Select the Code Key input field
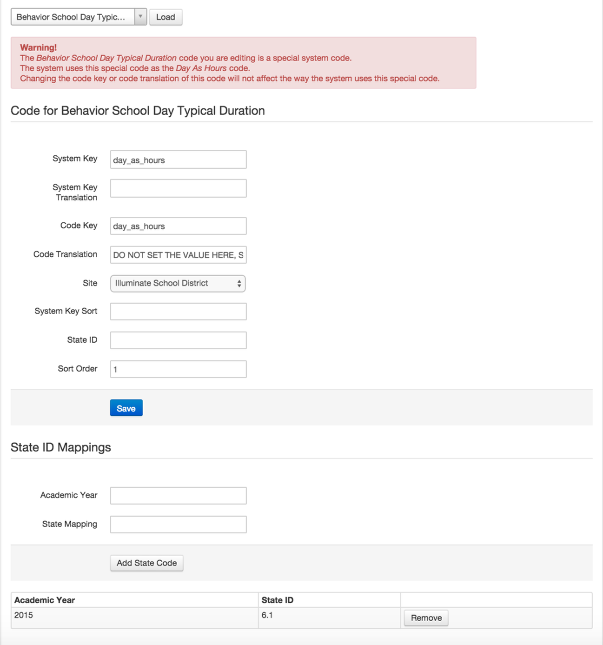603x645 pixels. 178,226
